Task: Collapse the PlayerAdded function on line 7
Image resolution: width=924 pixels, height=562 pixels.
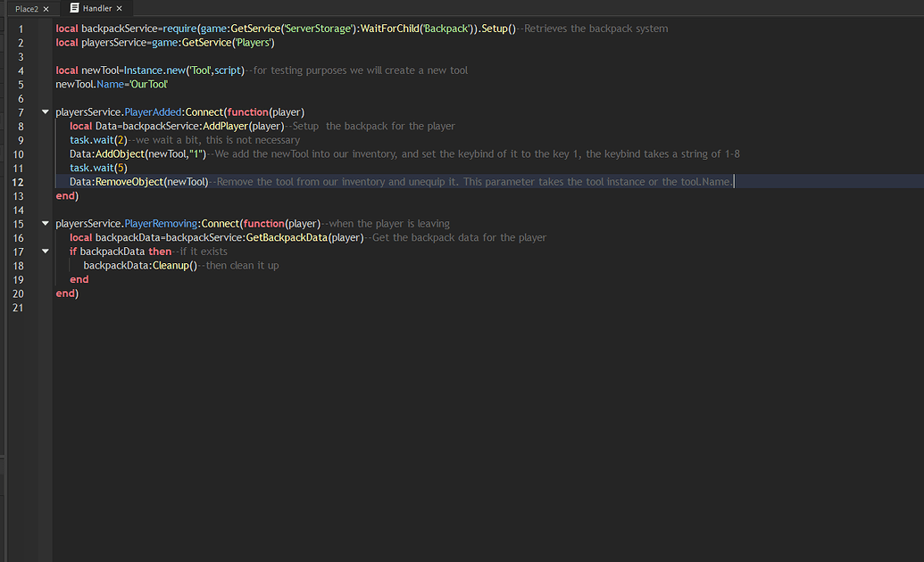Action: click(x=46, y=112)
